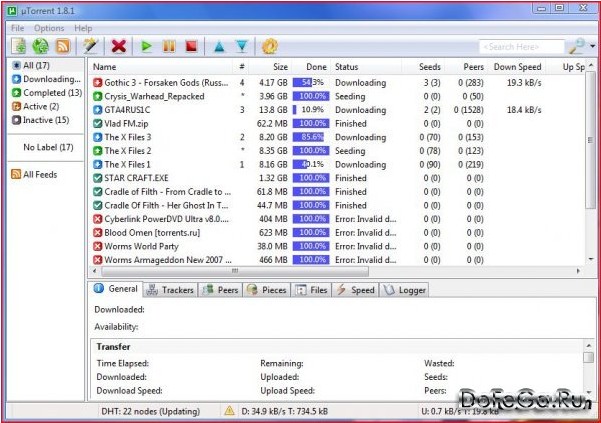Click D: 34.9 kB/s download status
The image size is (601, 423).
pos(284,412)
